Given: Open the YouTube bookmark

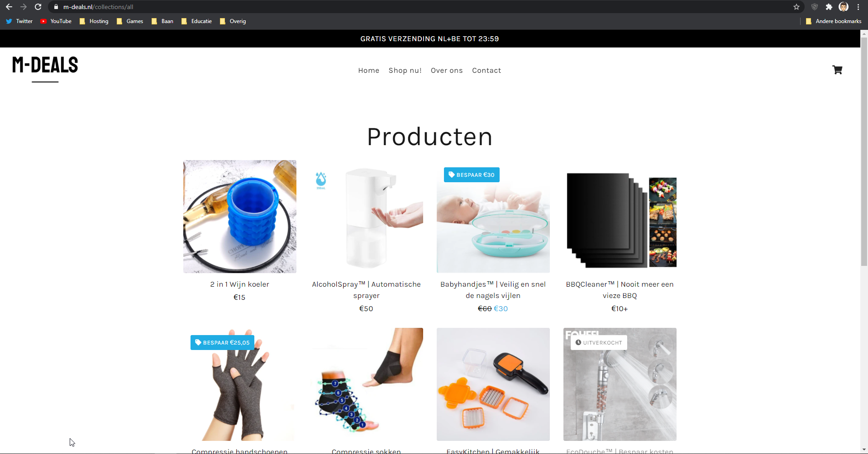Looking at the screenshot, I should 56,21.
